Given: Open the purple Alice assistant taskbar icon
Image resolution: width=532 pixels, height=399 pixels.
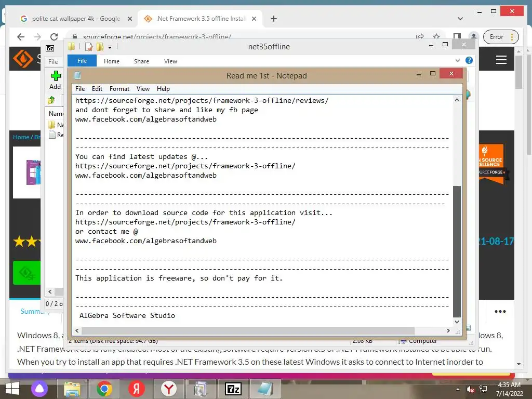Looking at the screenshot, I should (39, 389).
